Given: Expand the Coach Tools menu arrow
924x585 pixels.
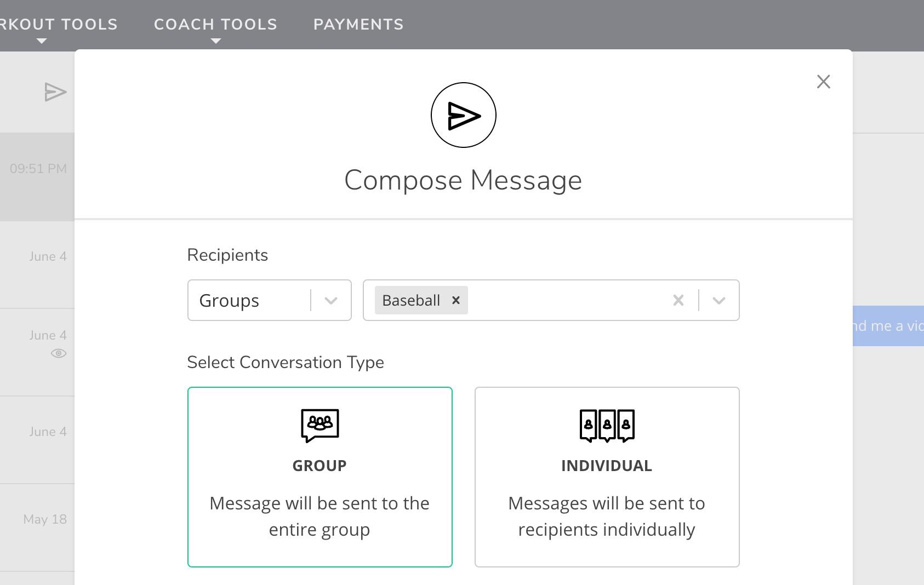Looking at the screenshot, I should coord(216,41).
